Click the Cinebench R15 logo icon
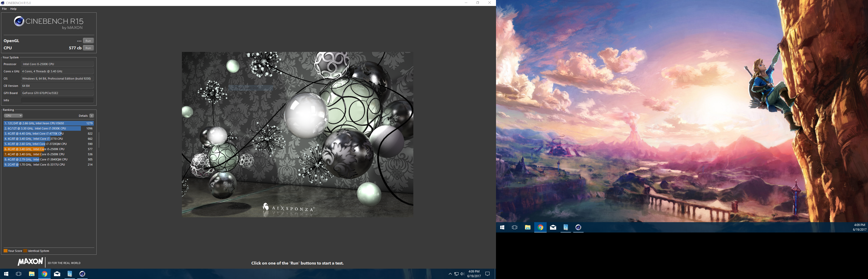Screen dimensions: 868x279 [x=19, y=21]
